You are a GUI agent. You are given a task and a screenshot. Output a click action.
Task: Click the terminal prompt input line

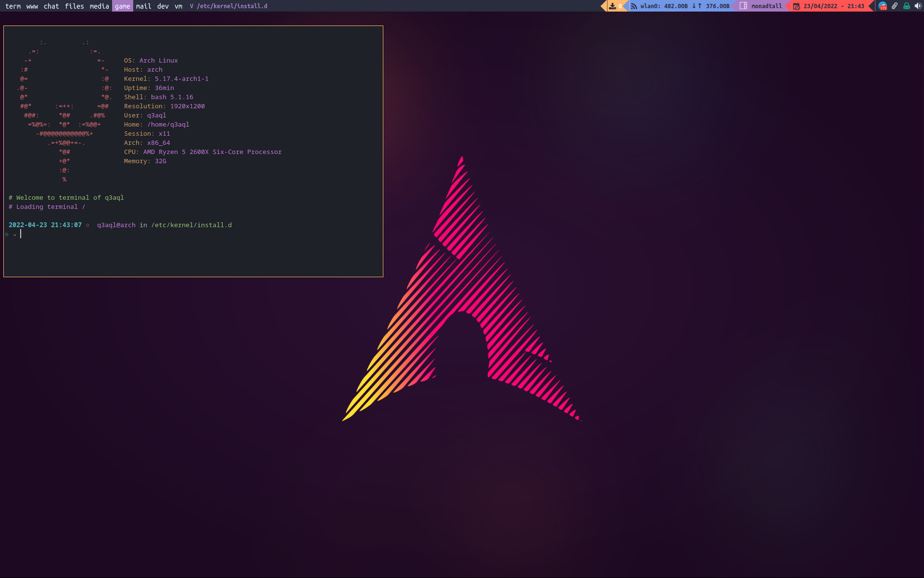click(x=193, y=234)
